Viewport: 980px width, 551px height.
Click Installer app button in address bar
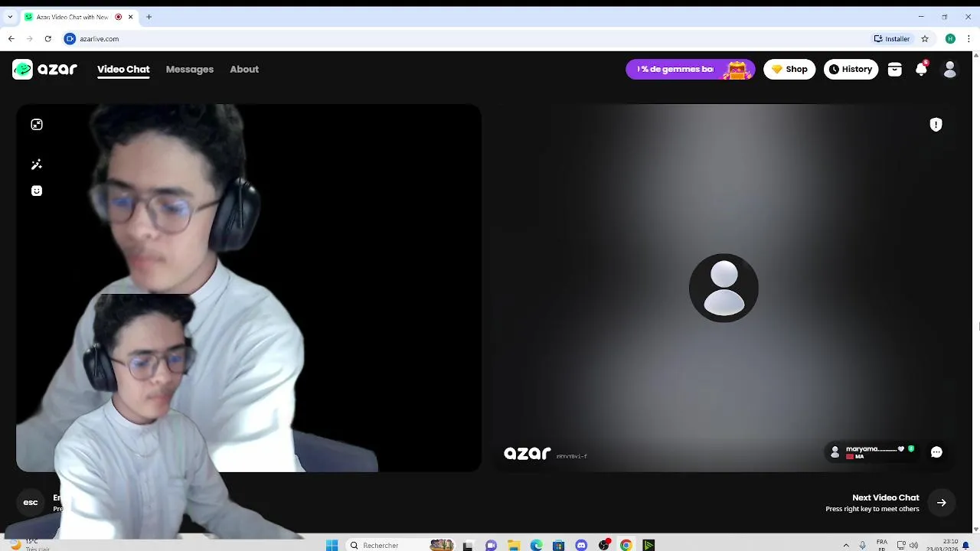(893, 38)
